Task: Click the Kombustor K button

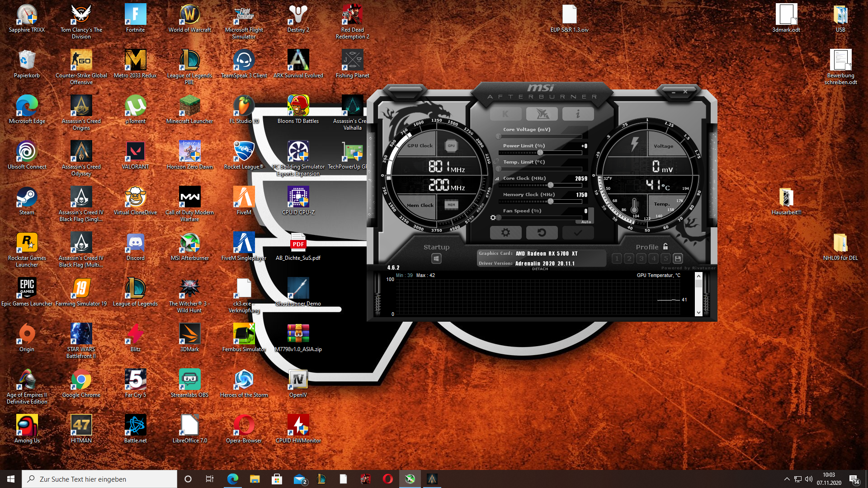Action: coord(505,114)
